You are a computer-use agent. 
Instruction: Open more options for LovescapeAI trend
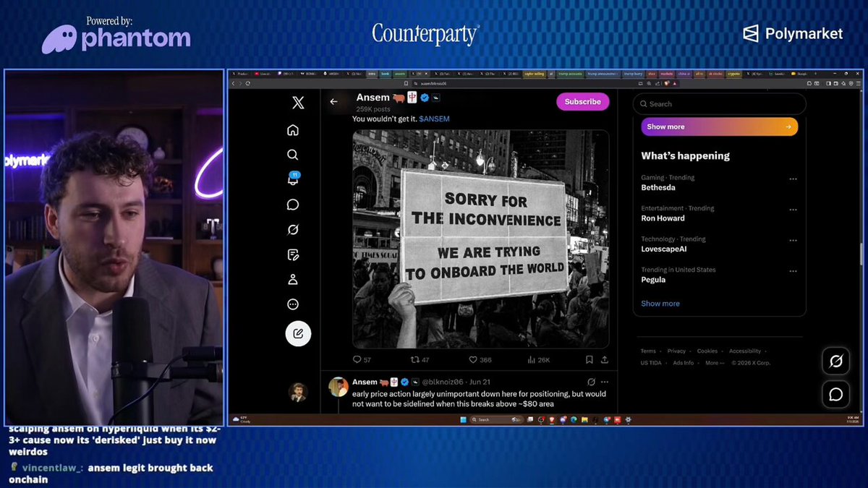(793, 241)
